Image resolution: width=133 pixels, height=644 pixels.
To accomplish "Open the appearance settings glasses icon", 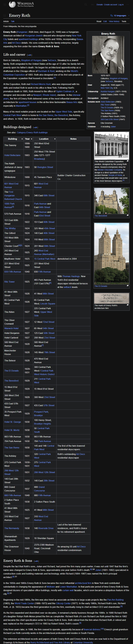I will [92, 4].
